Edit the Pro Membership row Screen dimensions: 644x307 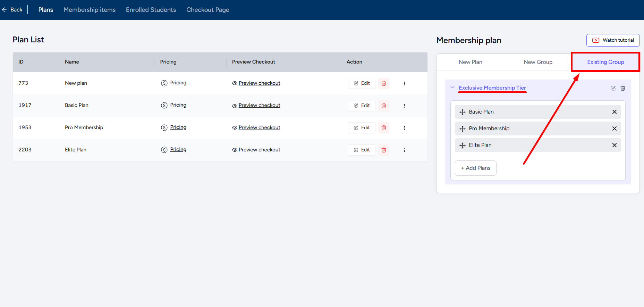click(362, 128)
